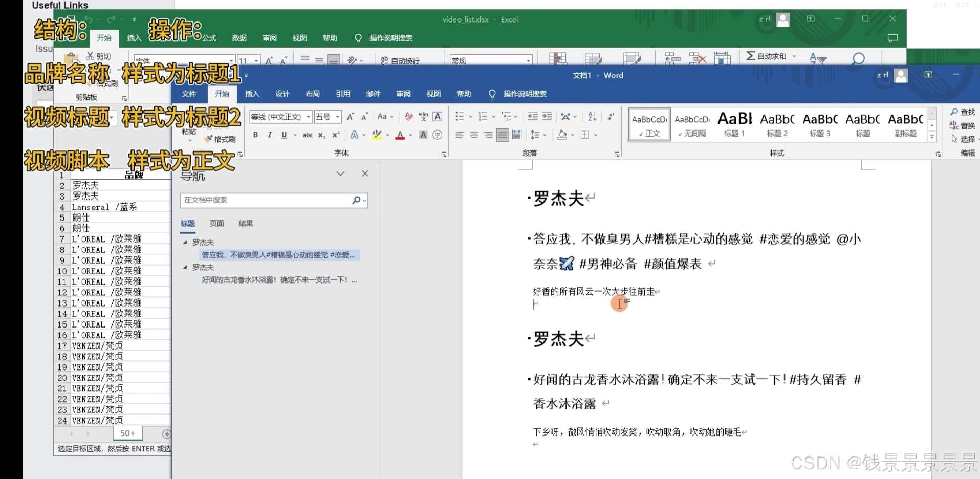Click 查找 find button

pos(963,112)
